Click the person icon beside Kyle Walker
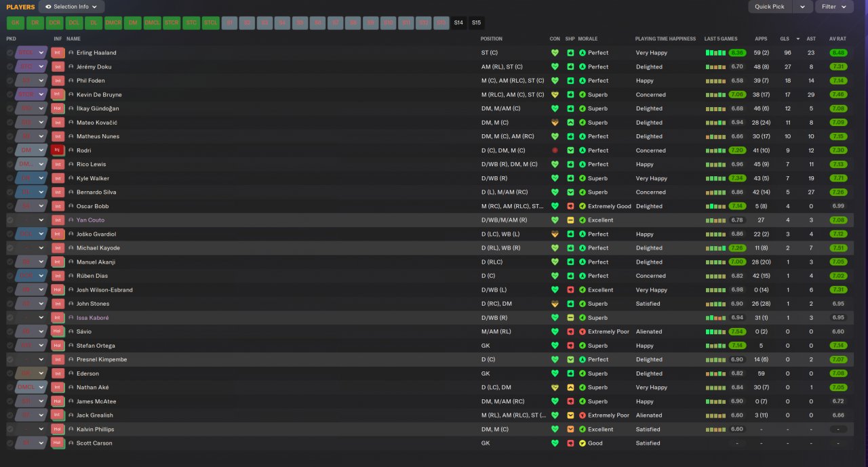Image resolution: width=868 pixels, height=467 pixels. 71,178
